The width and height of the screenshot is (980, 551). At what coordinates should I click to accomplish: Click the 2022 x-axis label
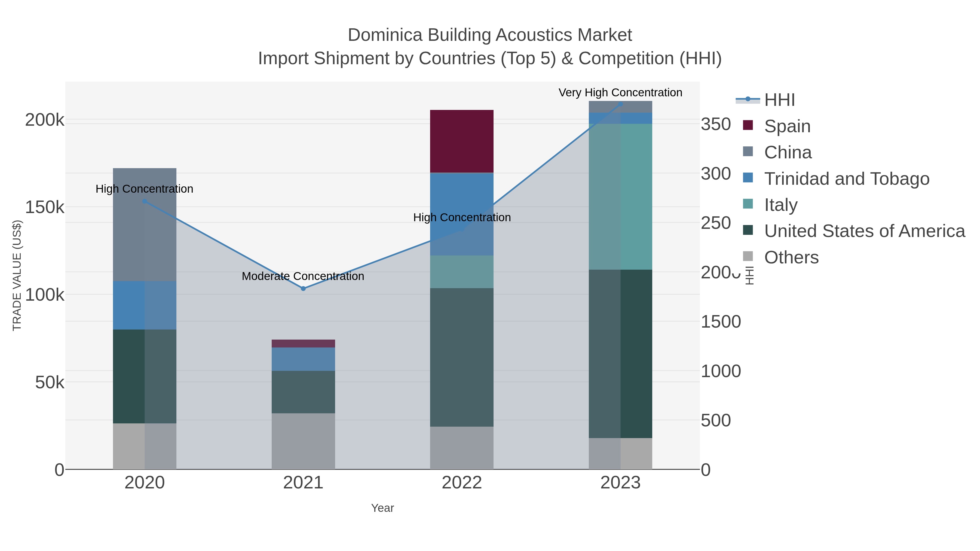pyautogui.click(x=462, y=483)
